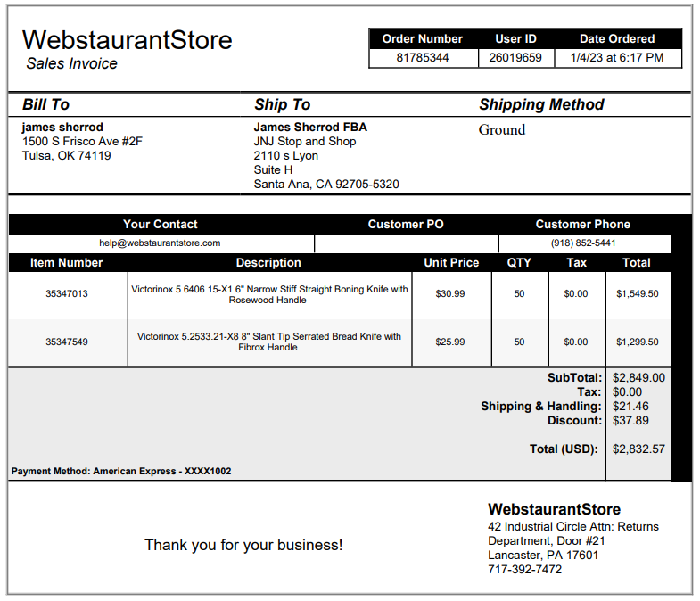Click the Shipping & Handling label
This screenshot has height=601, width=700.
click(x=541, y=407)
